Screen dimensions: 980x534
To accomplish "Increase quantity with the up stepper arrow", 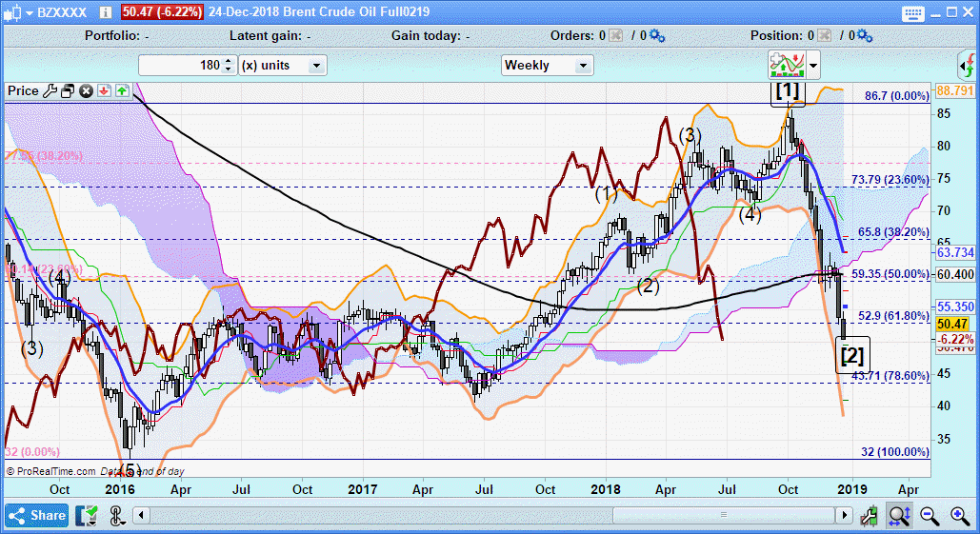I will click(229, 61).
